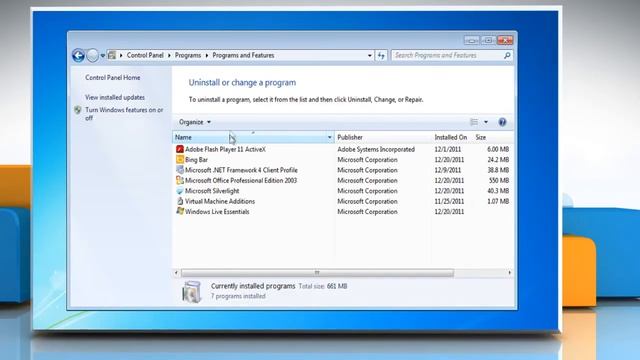Expand the address bar history dropdown
This screenshot has height=360, width=640.
coord(369,56)
